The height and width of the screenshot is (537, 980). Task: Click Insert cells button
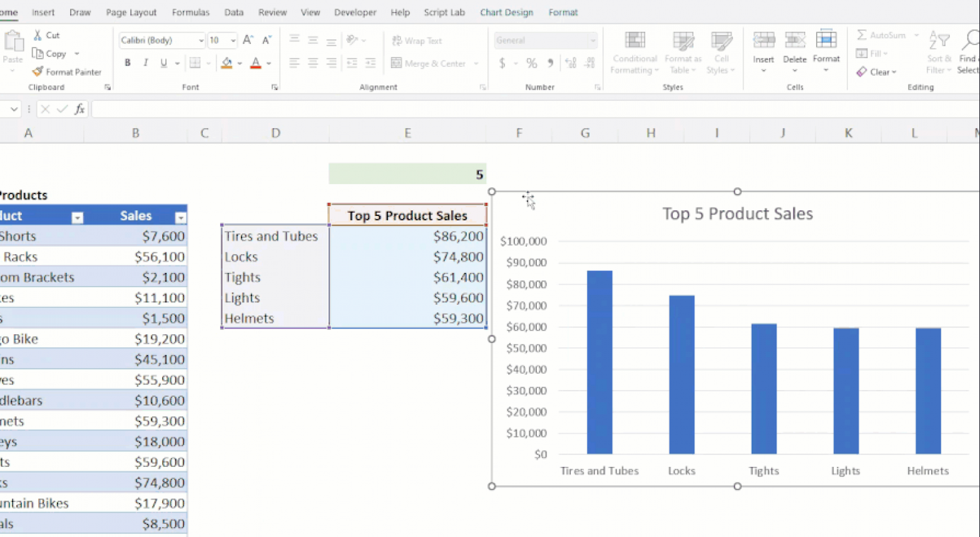(x=763, y=51)
